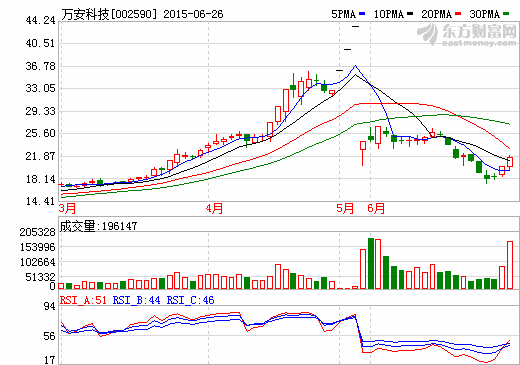520x365 pixels.
Task: Select the 5PMA legend label
Action: pyautogui.click(x=343, y=14)
